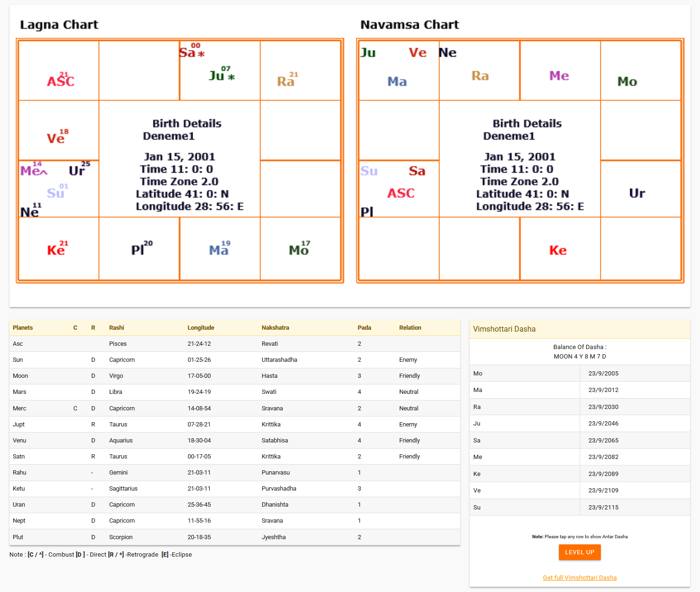Click the Ke marker in the Navamsa Chart
700x592 pixels.
point(557,250)
